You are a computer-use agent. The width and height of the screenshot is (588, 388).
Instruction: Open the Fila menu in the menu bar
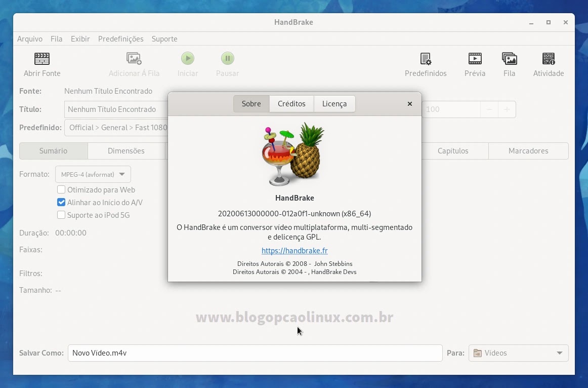coord(56,39)
